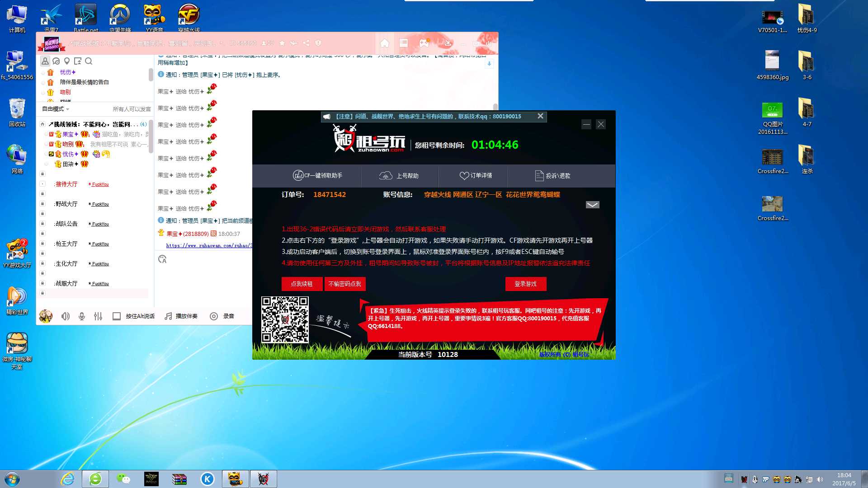Select the 枪王大厅 channel
868x488 pixels.
tap(66, 244)
